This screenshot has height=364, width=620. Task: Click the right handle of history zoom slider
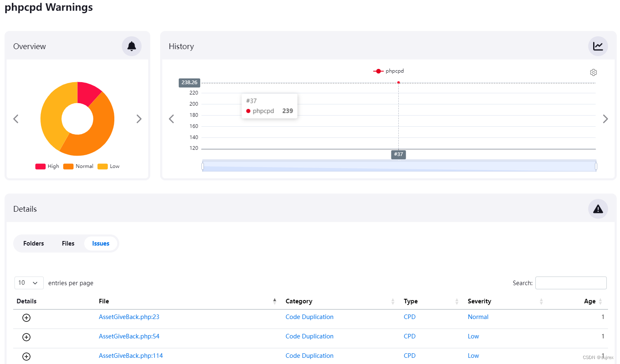(596, 166)
